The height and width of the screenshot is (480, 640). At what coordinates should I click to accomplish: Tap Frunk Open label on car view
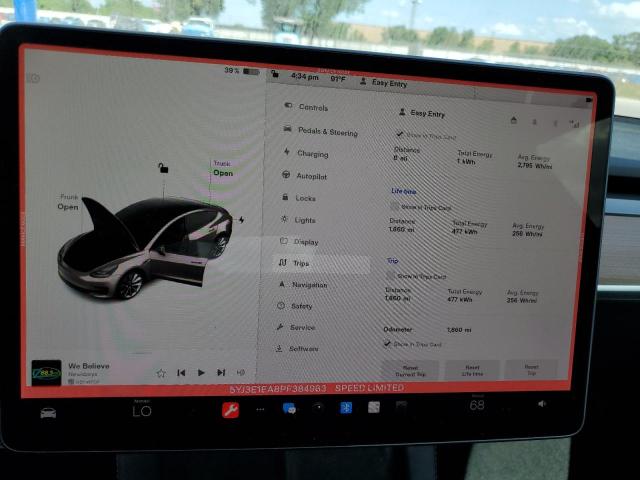68,202
